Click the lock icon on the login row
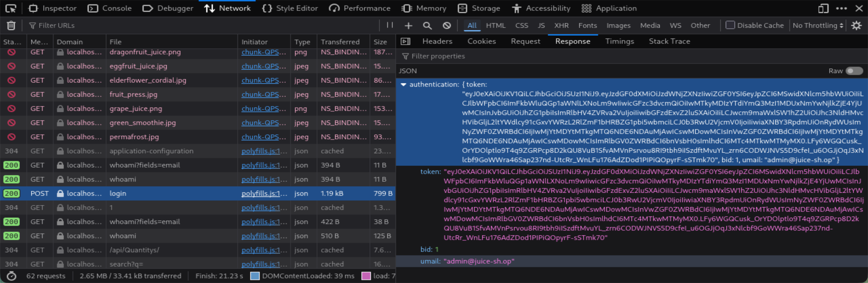Screen dimensions: 868x283 tap(60, 194)
